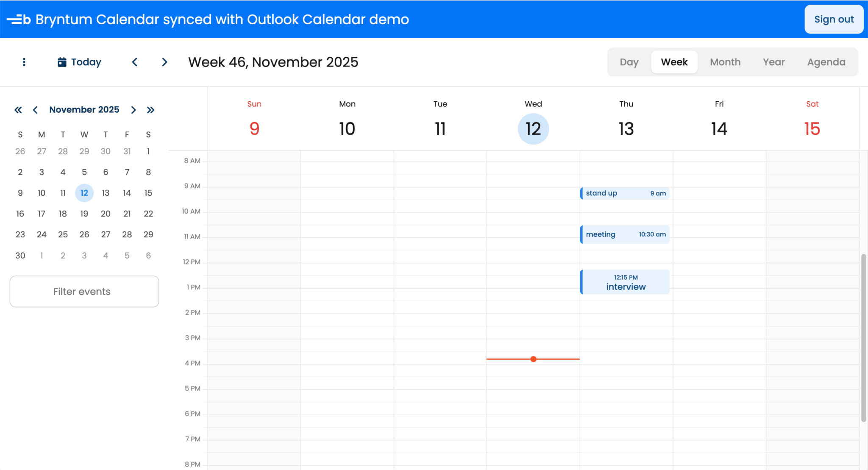The height and width of the screenshot is (470, 868).
Task: Jump forward one year in mini calendar
Action: [150, 110]
